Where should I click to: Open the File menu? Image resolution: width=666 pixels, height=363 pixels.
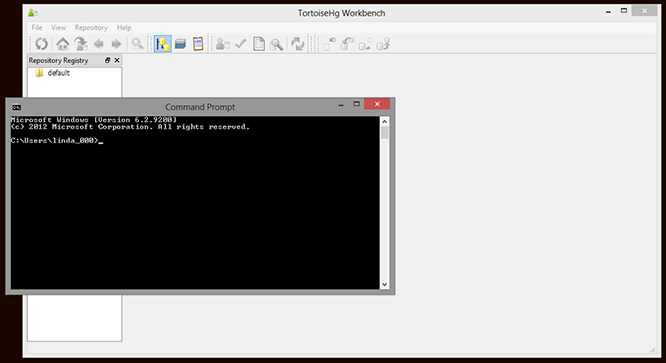click(x=37, y=28)
